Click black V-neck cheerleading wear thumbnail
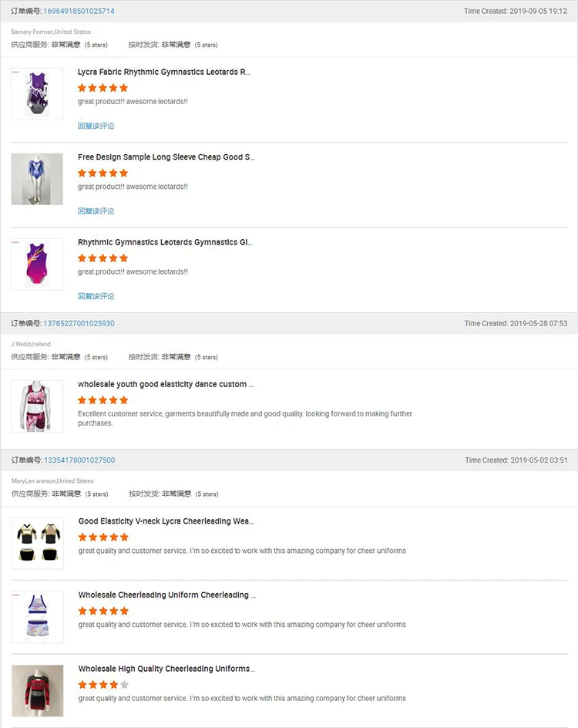 (37, 543)
